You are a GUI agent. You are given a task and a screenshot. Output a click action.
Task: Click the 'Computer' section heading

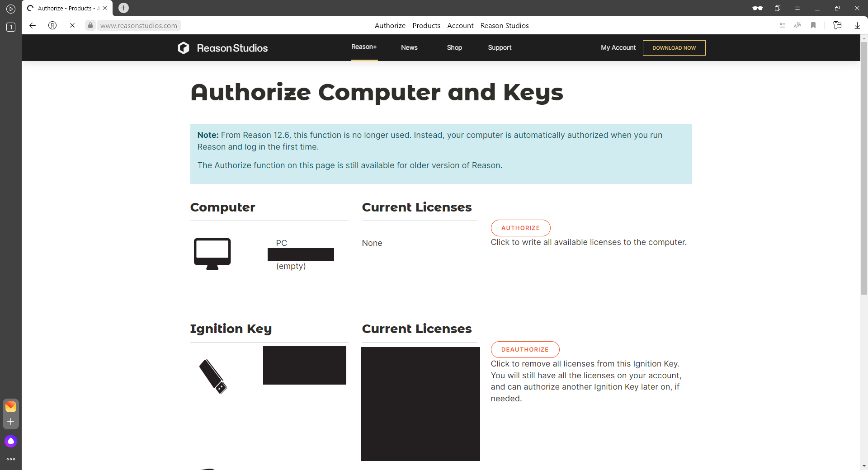222,207
